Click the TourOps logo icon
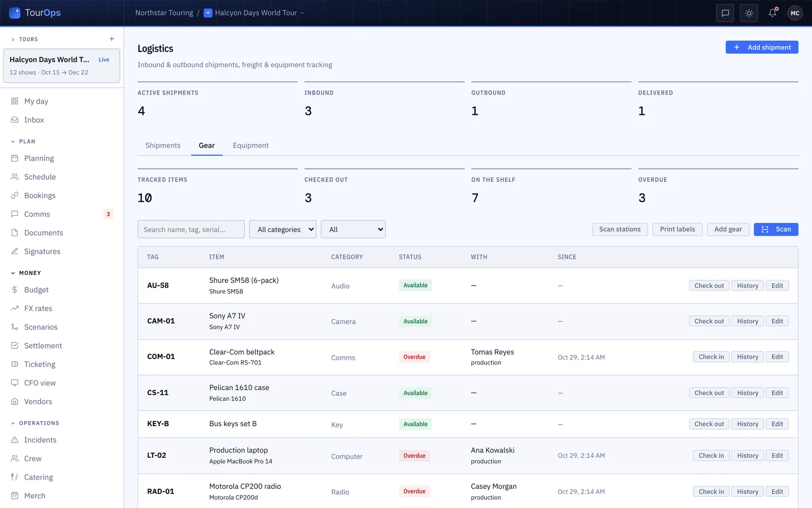The height and width of the screenshot is (508, 812). [15, 13]
